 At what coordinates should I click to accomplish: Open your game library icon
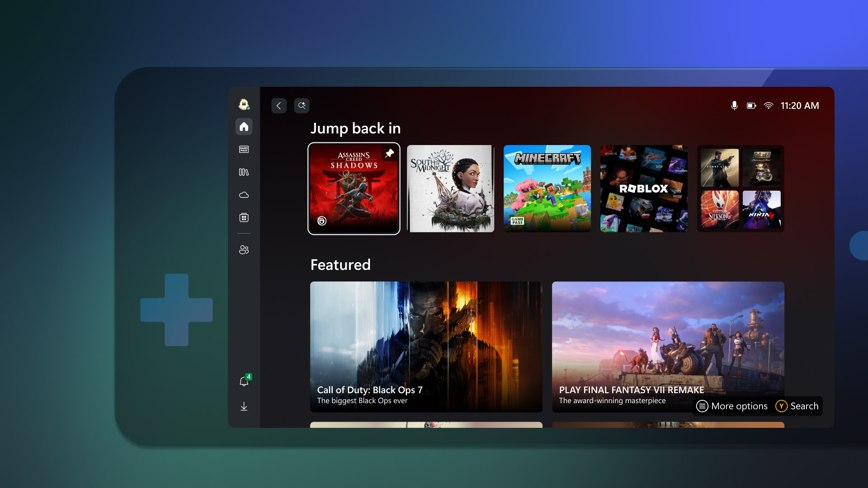pyautogui.click(x=244, y=172)
